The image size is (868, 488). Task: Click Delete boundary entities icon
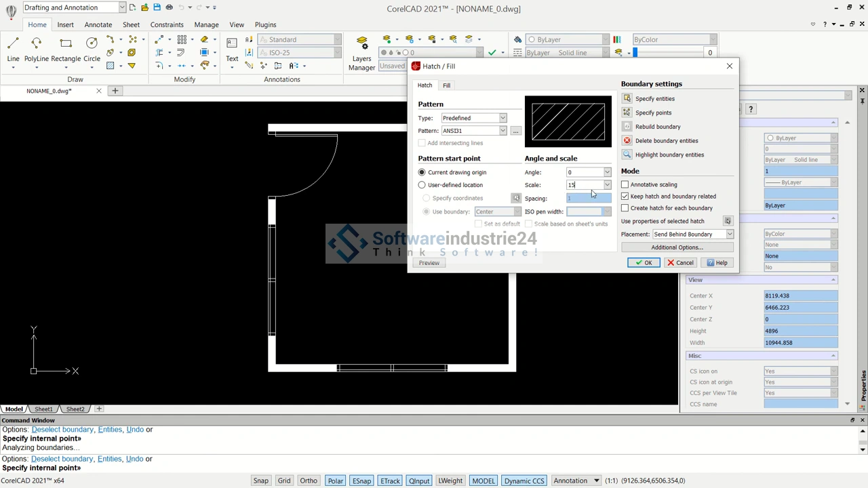click(x=627, y=140)
